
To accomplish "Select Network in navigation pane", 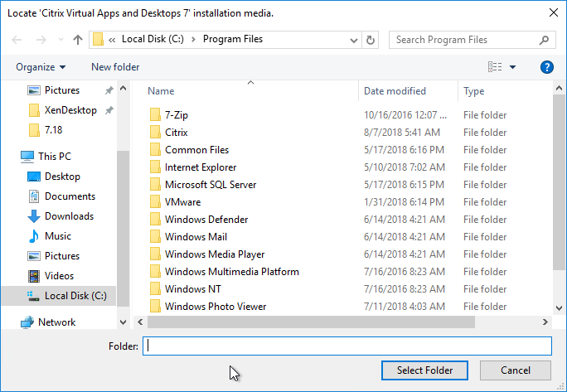I will (56, 322).
